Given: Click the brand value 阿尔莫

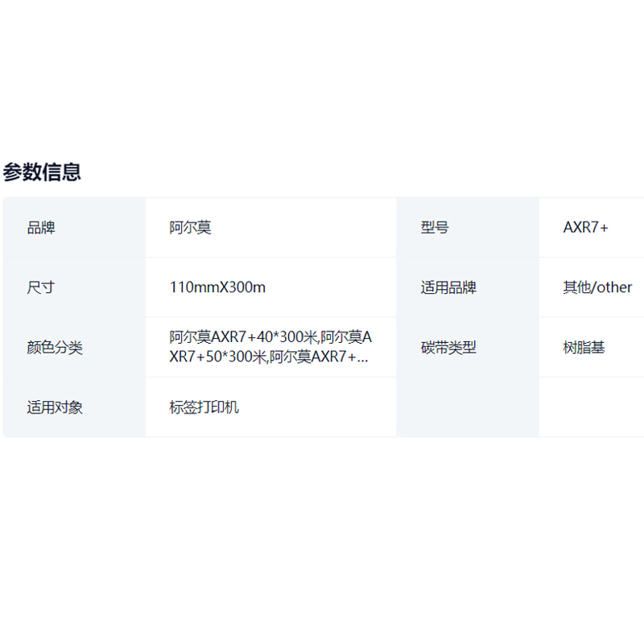Looking at the screenshot, I should click(x=190, y=228).
